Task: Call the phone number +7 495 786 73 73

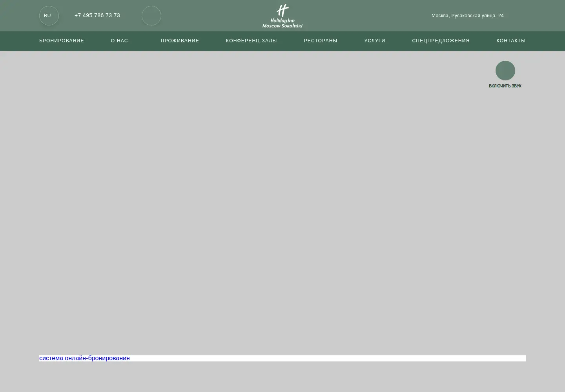Action: tap(97, 15)
